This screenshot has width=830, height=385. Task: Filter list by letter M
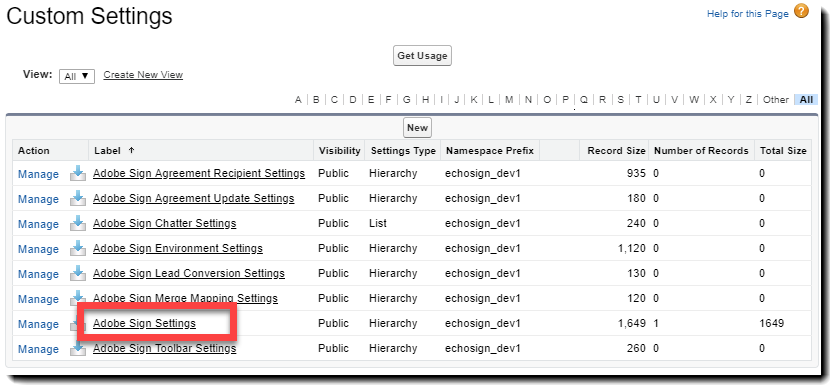pyautogui.click(x=509, y=100)
